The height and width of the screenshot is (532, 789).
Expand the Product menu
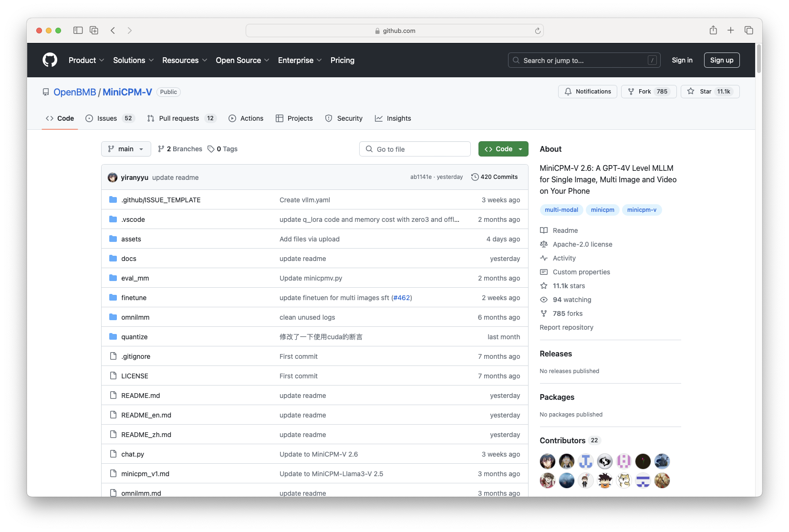(86, 60)
